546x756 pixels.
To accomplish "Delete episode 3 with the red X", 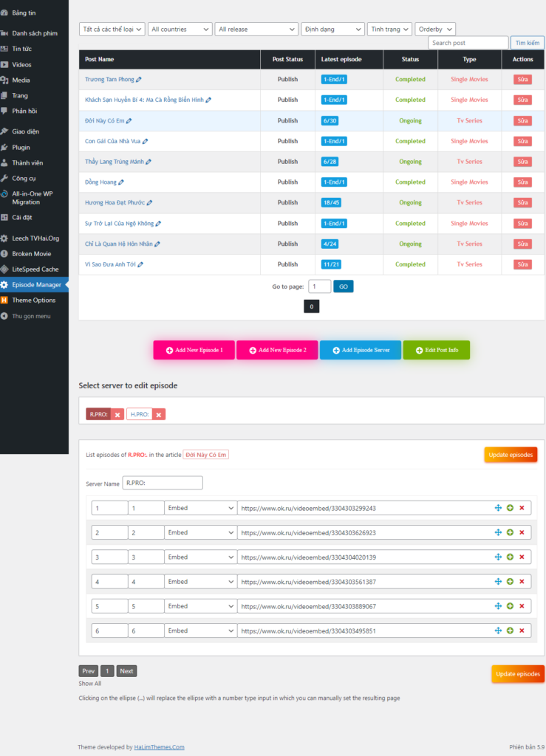I will pyautogui.click(x=522, y=557).
